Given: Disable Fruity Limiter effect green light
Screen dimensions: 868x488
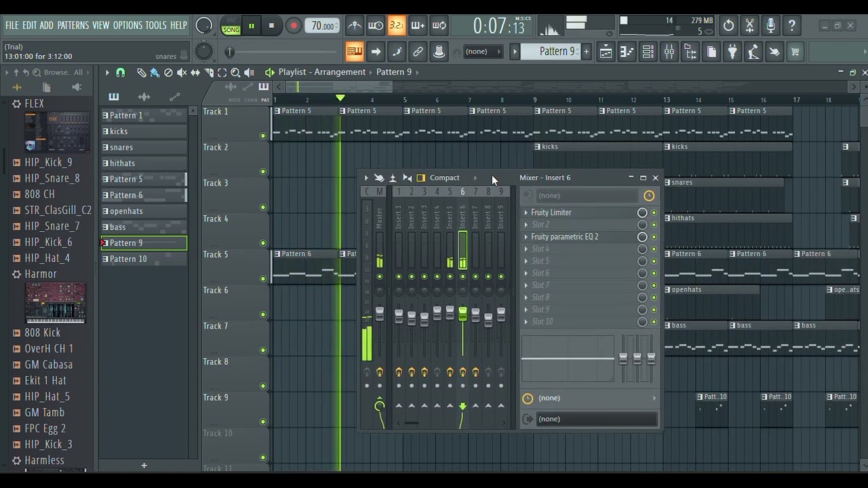Looking at the screenshot, I should coord(654,213).
